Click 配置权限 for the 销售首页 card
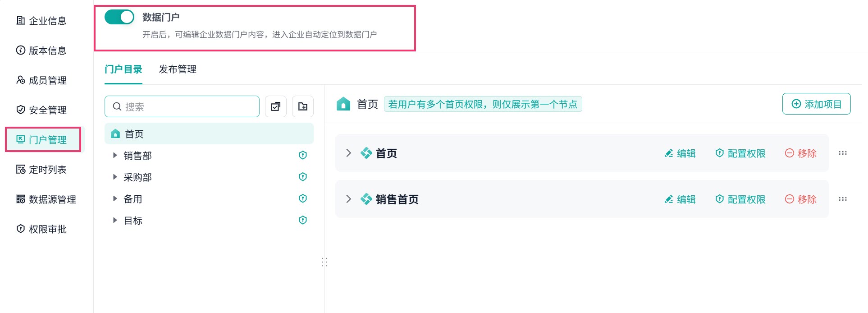This screenshot has height=313, width=868. [x=740, y=199]
